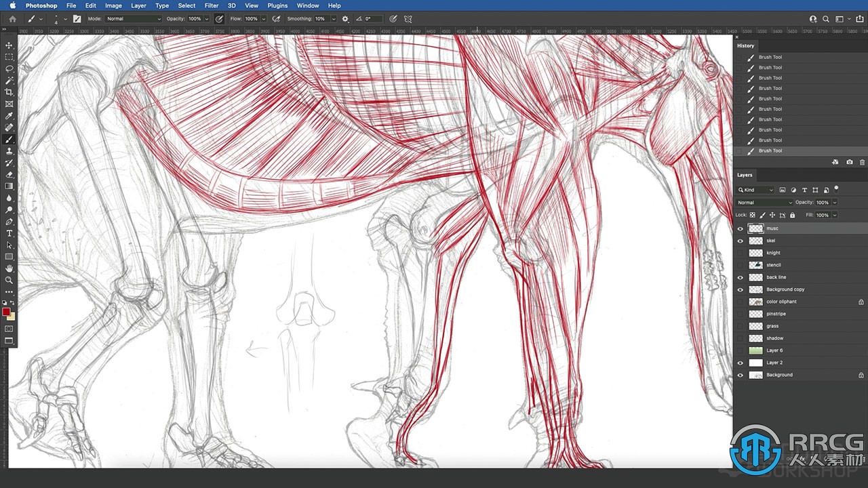Open the File menu
This screenshot has height=488, width=868.
coord(71,5)
